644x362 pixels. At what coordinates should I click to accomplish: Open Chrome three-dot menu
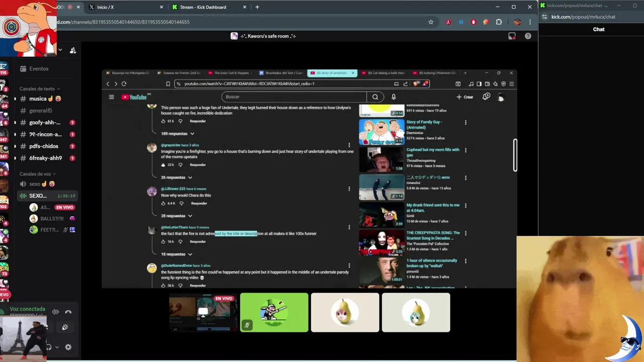pyautogui.click(x=530, y=22)
